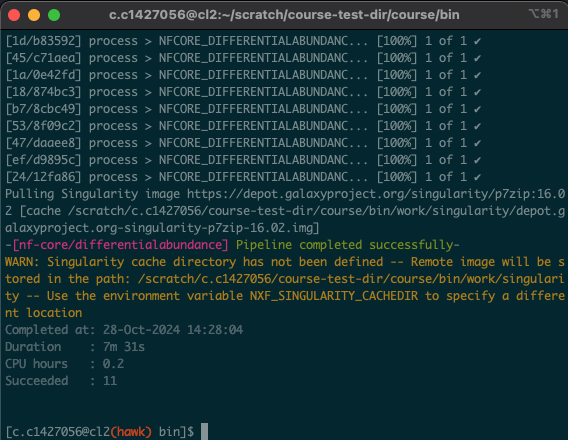Viewport: 568px width, 440px height.
Task: Place cursor at the terminal prompt cursor block
Action: pyautogui.click(x=204, y=432)
